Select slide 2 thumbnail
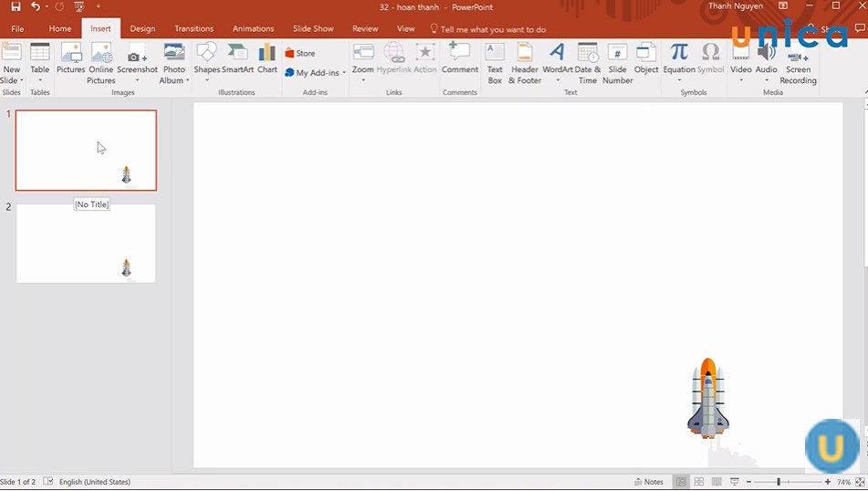Screen dimensions: 868x491 click(86, 243)
